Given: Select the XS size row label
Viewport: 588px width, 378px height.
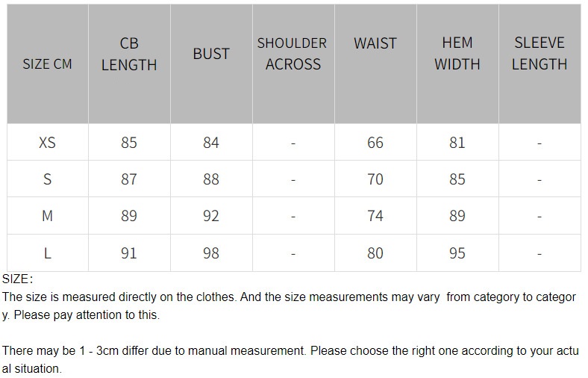Looking at the screenshot, I should coord(47,142).
